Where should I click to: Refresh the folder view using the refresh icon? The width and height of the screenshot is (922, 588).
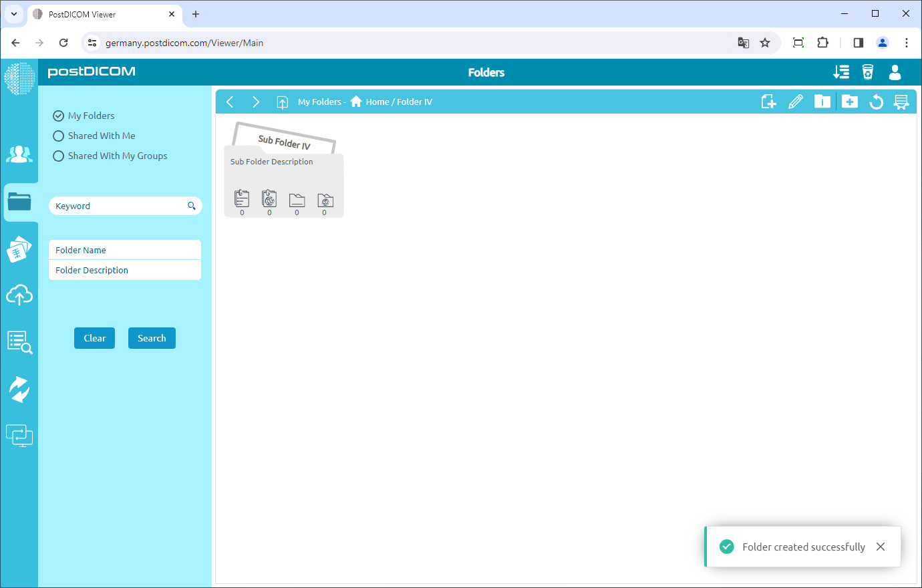(x=876, y=102)
